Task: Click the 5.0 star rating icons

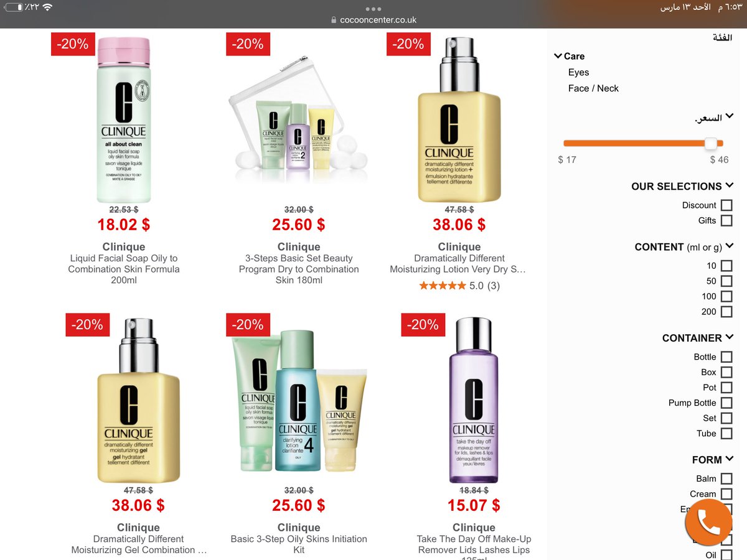Action: [442, 286]
